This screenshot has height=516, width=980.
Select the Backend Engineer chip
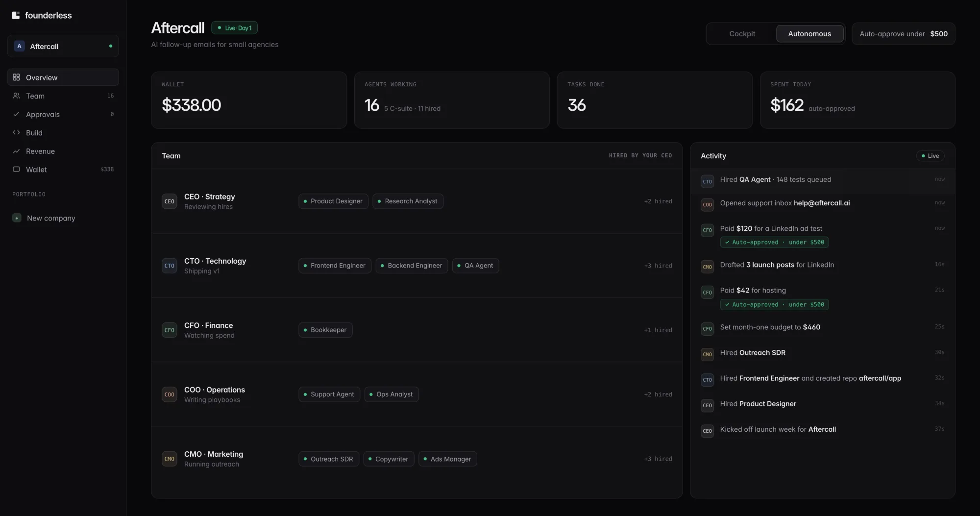click(x=412, y=266)
